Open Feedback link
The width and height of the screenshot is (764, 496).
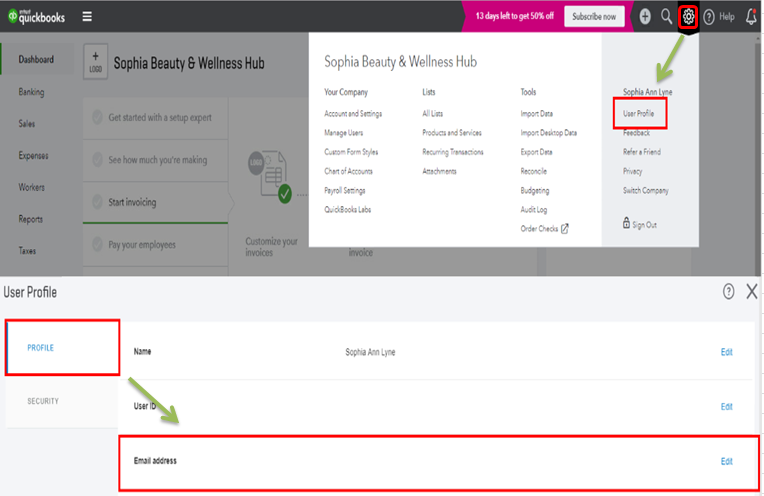[x=636, y=133]
